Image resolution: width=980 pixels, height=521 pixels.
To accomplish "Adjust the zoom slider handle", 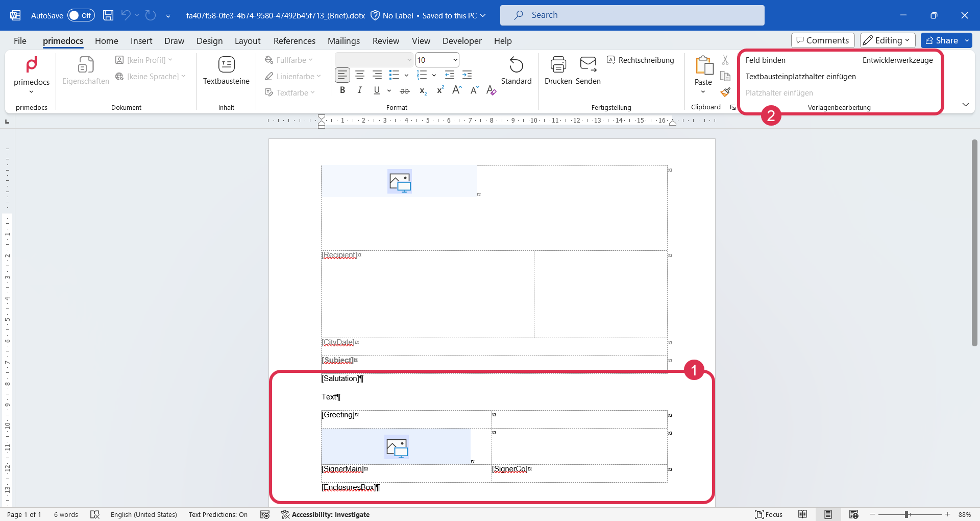I will 906,514.
